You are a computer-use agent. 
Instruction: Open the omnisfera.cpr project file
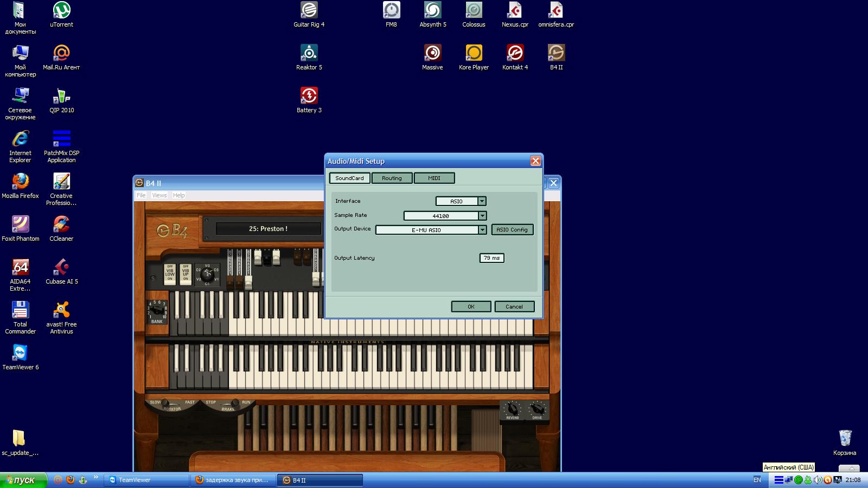tap(556, 15)
